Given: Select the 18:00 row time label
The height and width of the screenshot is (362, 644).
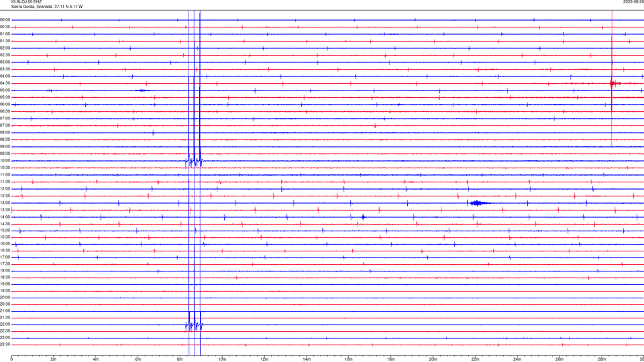Looking at the screenshot, I should click(x=5, y=270).
